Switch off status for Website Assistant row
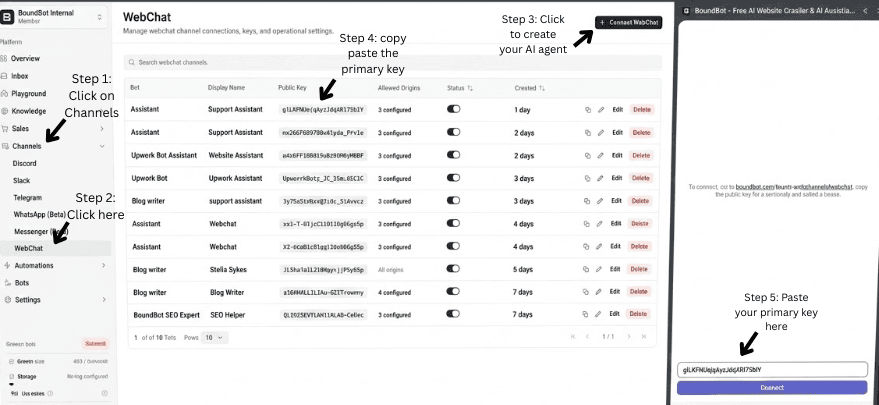 (x=453, y=155)
